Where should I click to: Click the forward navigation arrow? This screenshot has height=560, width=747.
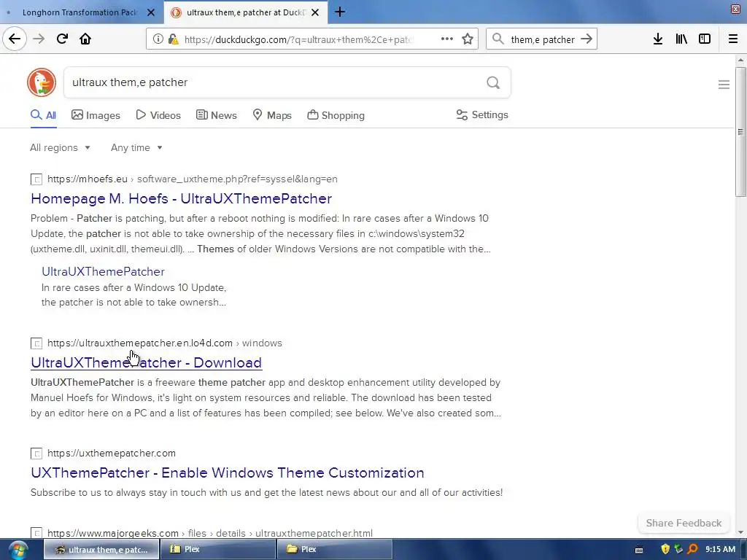tap(39, 39)
